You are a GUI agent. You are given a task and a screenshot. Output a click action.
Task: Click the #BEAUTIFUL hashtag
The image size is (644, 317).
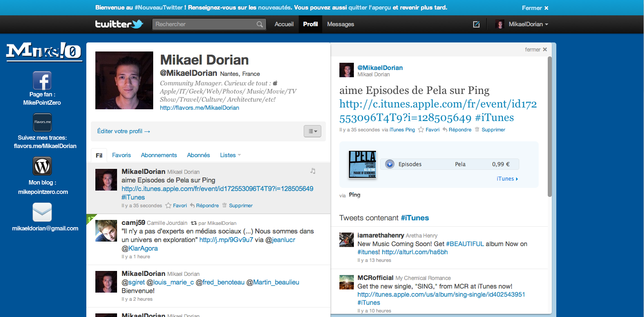tap(465, 244)
